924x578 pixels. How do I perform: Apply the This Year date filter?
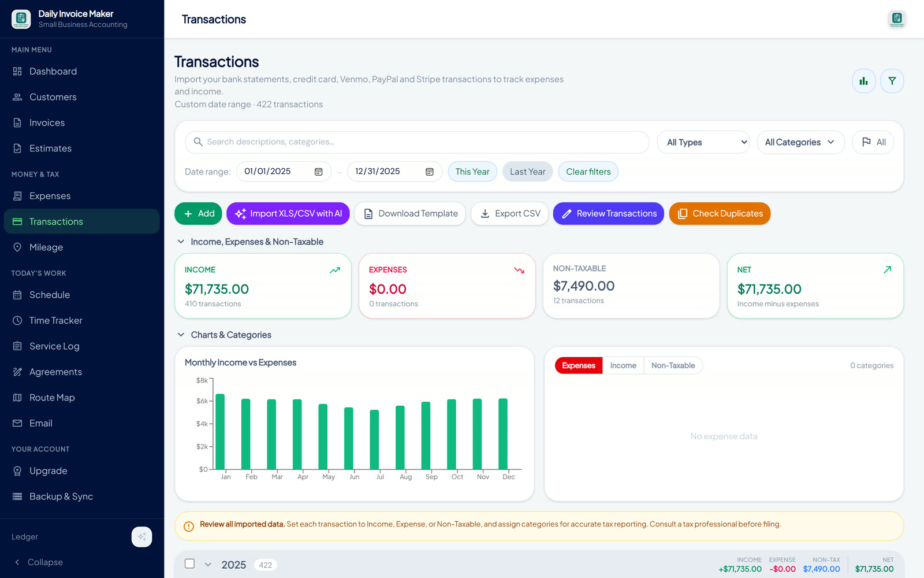click(472, 172)
